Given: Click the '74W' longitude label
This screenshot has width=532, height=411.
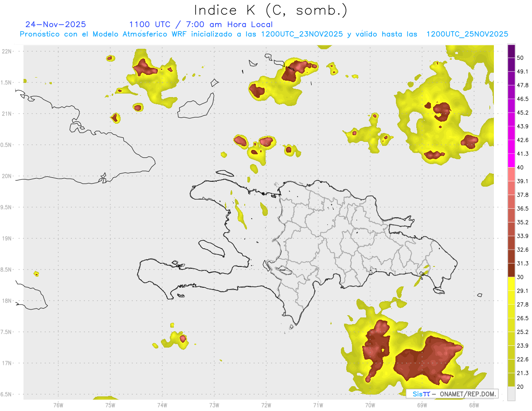Looking at the screenshot, I should click(x=162, y=405).
